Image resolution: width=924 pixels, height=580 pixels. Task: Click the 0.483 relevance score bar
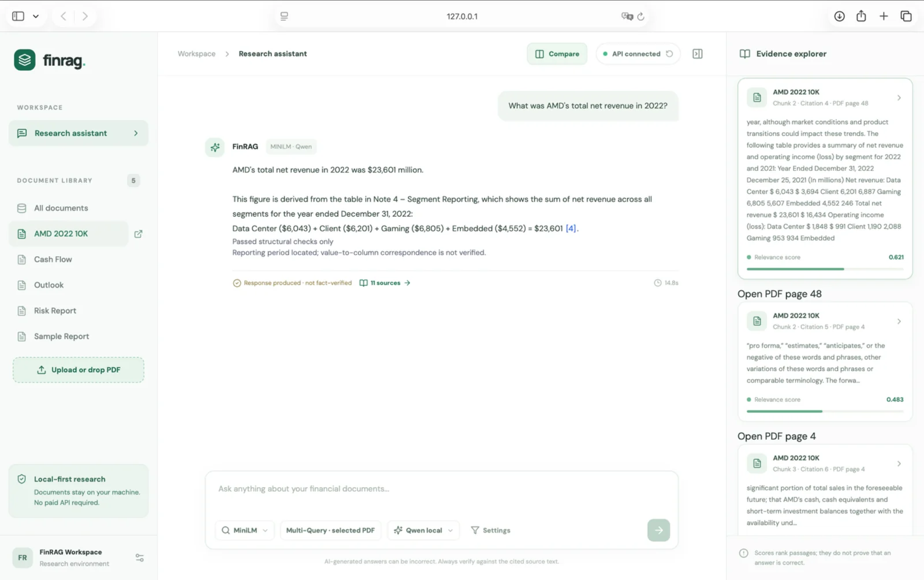[x=825, y=411]
